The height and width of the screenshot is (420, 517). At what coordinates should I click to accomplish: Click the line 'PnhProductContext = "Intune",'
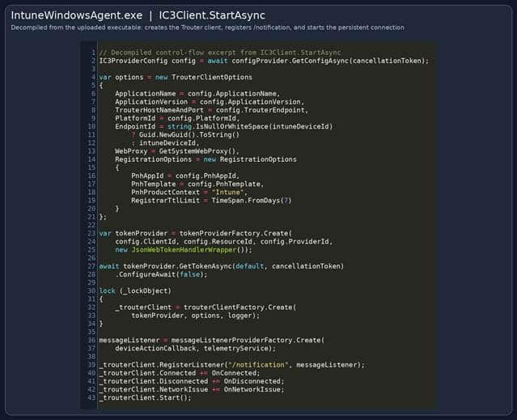click(189, 193)
